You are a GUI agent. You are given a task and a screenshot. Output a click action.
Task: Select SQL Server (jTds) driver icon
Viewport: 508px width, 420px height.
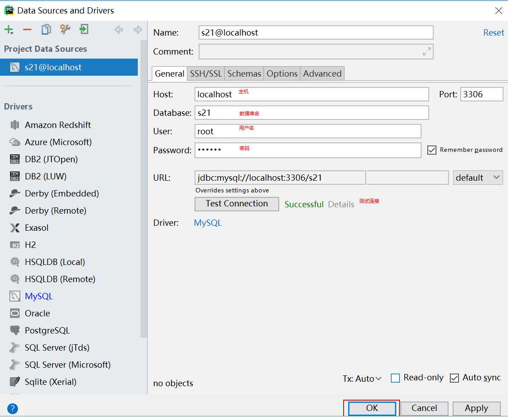[x=15, y=348]
